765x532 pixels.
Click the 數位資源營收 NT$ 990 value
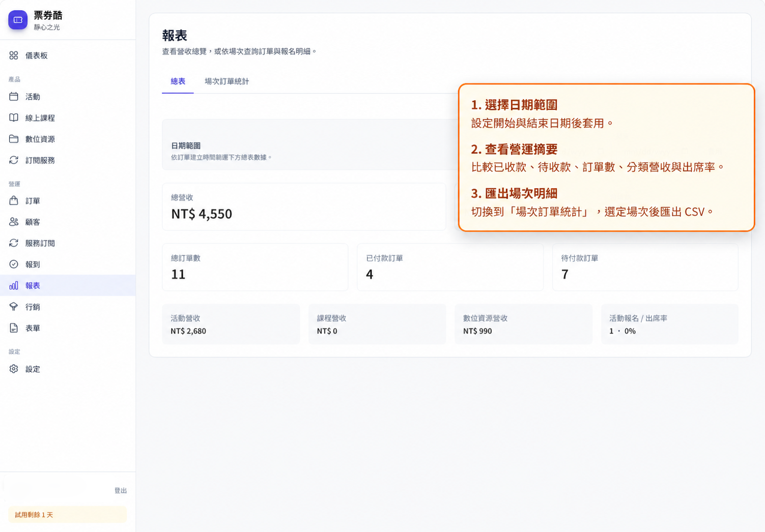click(477, 331)
